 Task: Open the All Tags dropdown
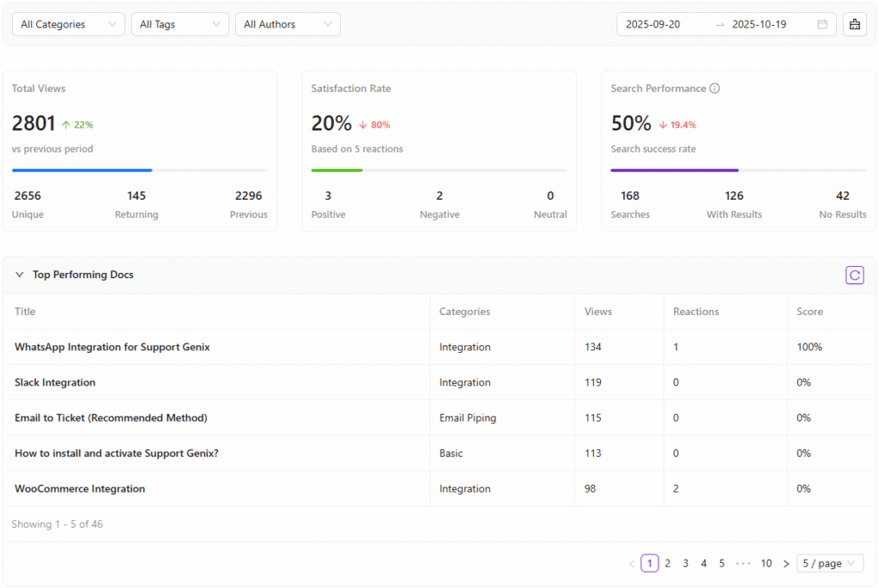tap(179, 25)
